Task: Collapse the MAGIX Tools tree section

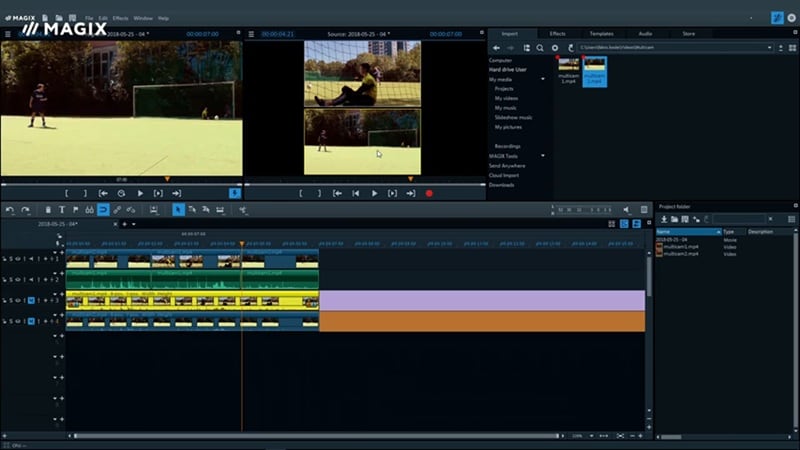Action: point(543,156)
